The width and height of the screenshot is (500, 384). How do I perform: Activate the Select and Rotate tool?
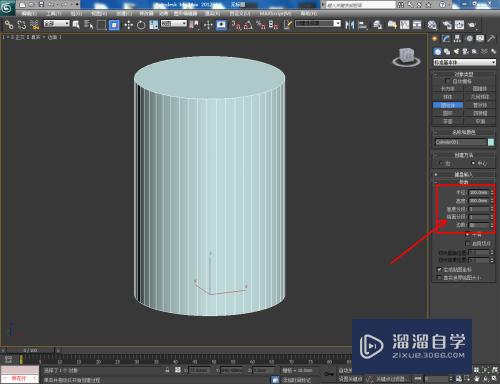141,25
